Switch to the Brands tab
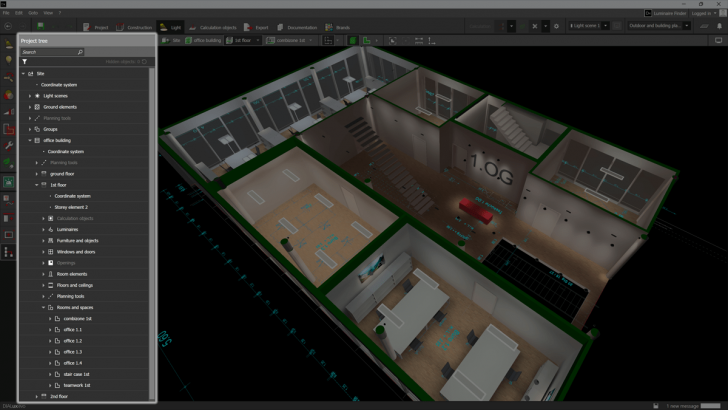This screenshot has height=410, width=728. coord(338,27)
